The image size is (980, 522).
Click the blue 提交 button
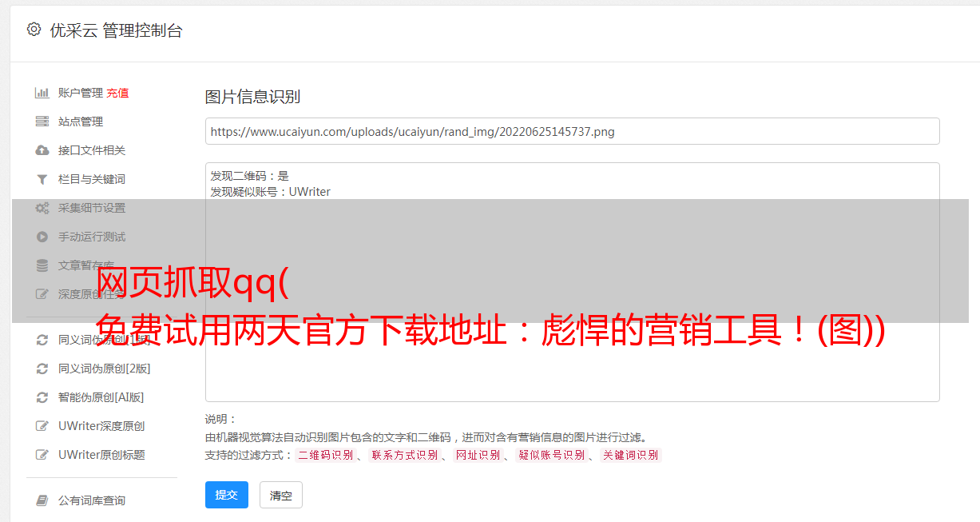coord(227,495)
